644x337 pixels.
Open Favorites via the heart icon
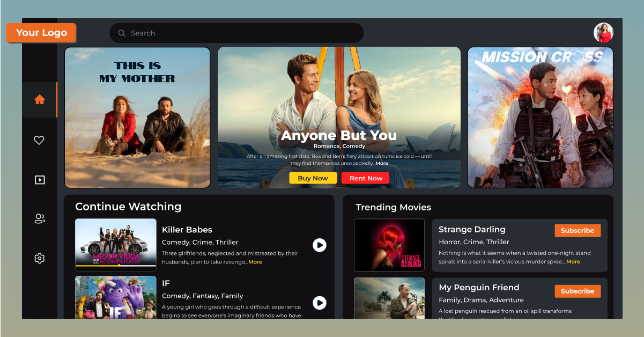point(39,140)
